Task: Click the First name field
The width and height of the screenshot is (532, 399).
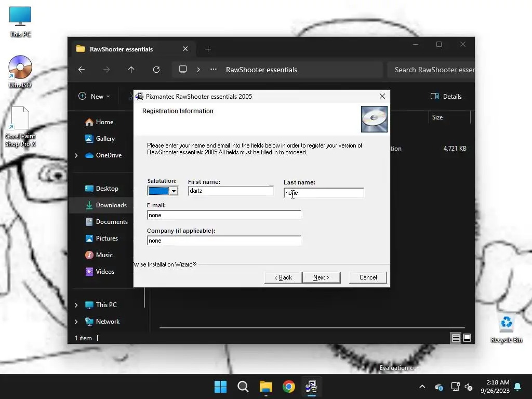Action: (x=231, y=191)
